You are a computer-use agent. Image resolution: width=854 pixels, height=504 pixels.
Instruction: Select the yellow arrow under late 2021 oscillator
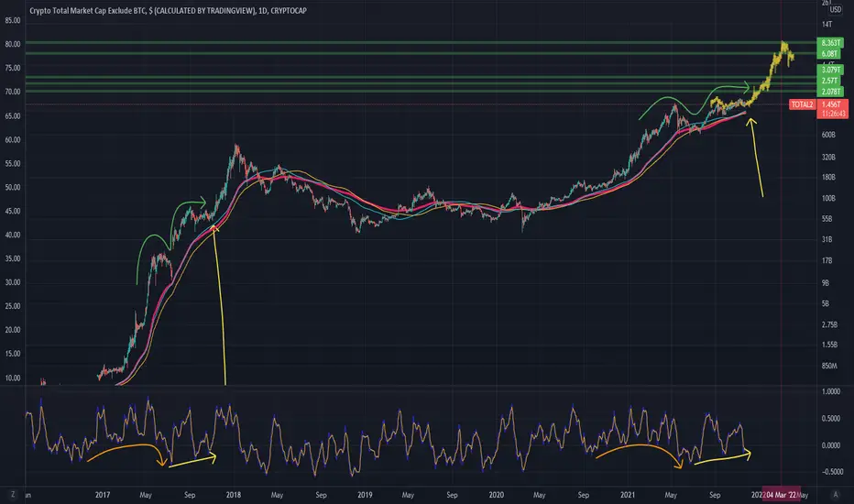(723, 456)
